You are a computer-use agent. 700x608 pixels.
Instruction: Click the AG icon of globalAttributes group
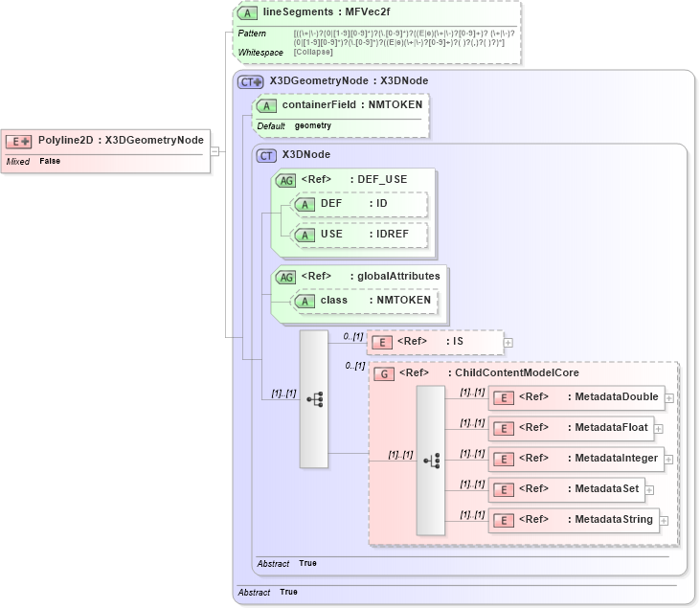[x=285, y=278]
